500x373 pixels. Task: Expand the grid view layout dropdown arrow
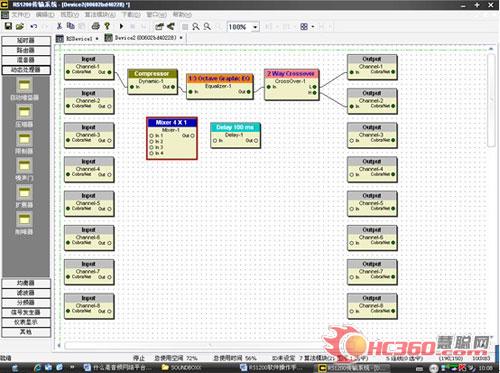coord(313,26)
